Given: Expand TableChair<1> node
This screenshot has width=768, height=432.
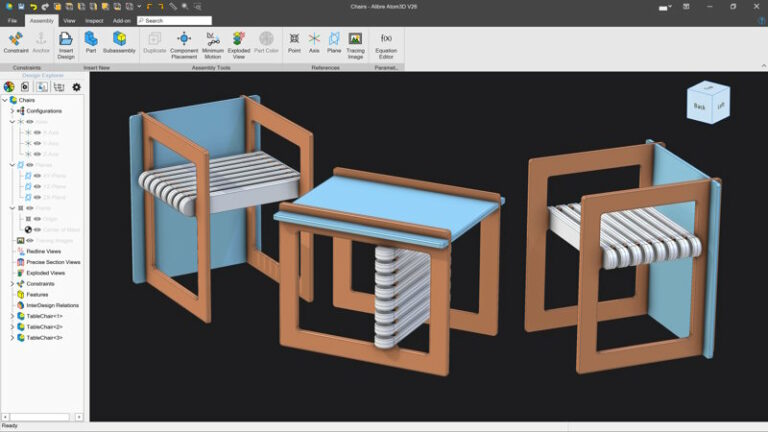Looking at the screenshot, I should 12,316.
